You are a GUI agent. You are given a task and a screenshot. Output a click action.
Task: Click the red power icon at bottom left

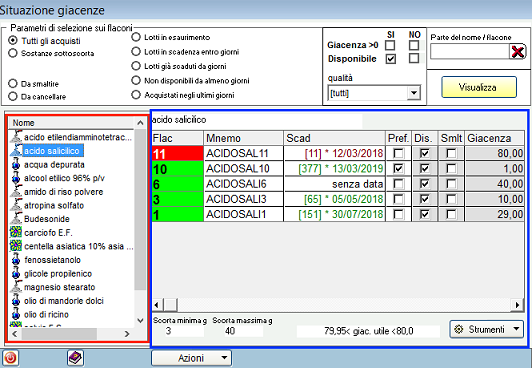[x=10, y=358]
